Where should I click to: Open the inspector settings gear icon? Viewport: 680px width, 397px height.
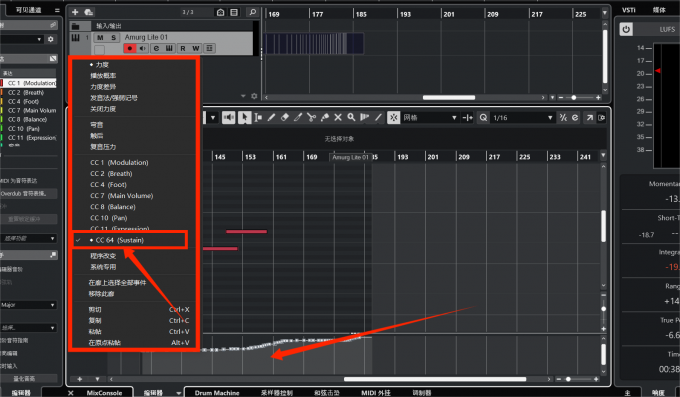[51, 39]
